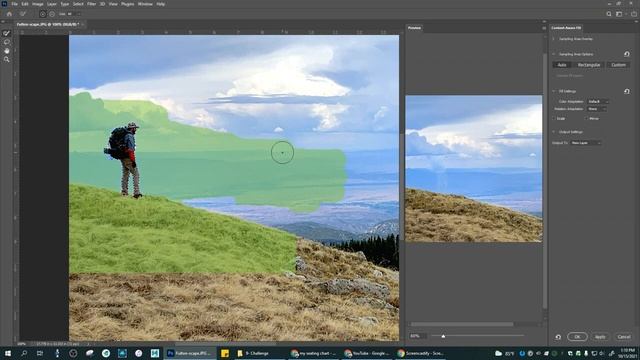Open the Output To dropdown

click(x=586, y=143)
